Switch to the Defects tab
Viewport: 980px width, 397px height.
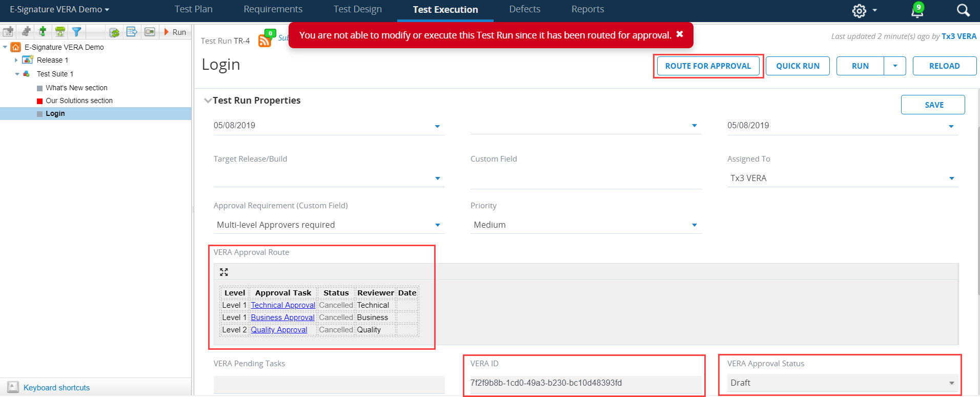coord(524,9)
